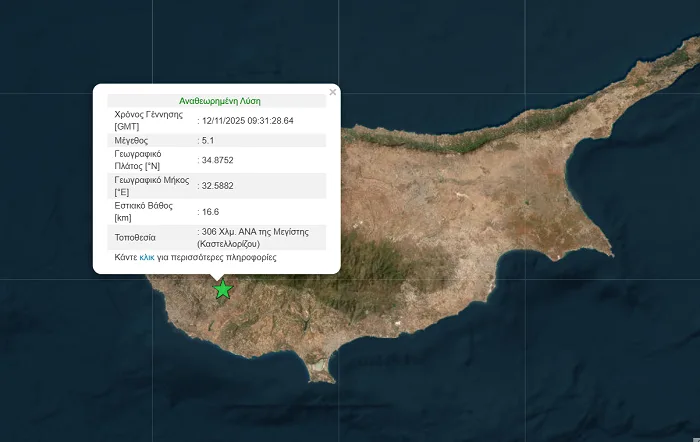Click the focal depth value 16.6
This screenshot has height=442, width=700.
(x=210, y=211)
